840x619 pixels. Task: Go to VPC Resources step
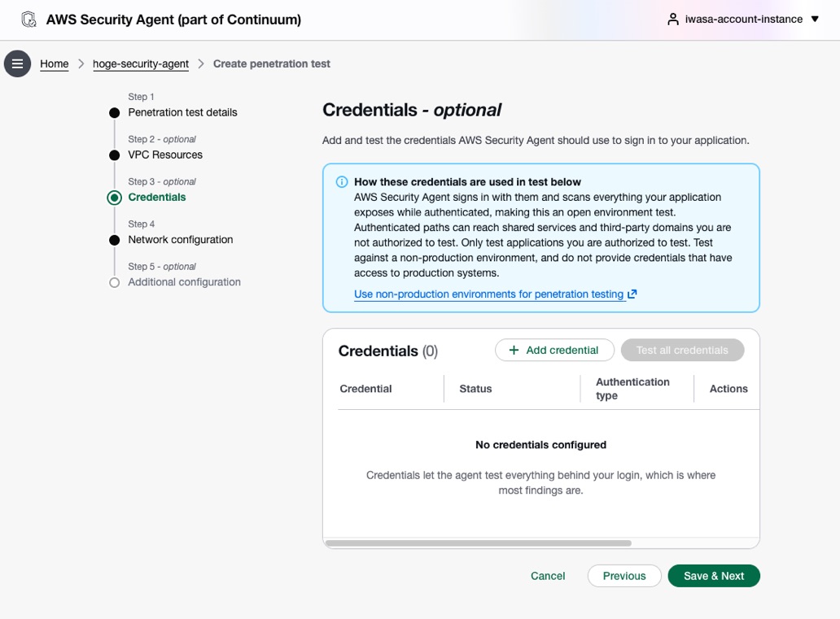pyautogui.click(x=165, y=155)
